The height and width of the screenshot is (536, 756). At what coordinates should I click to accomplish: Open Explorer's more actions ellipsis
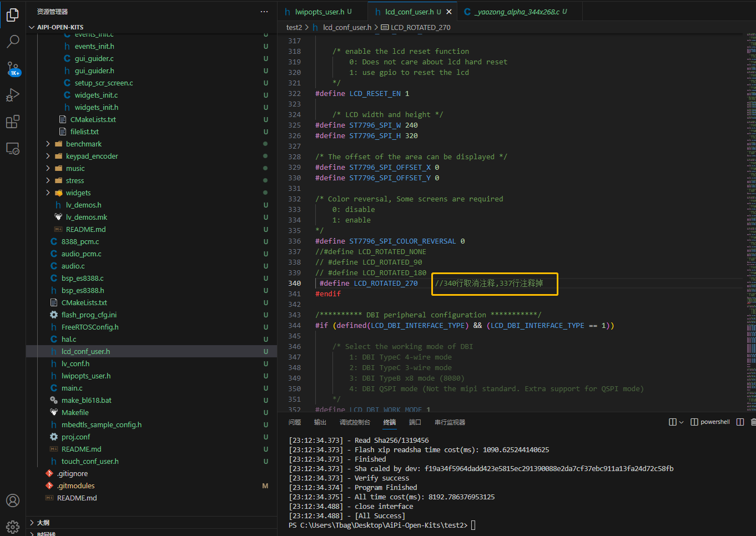264,12
